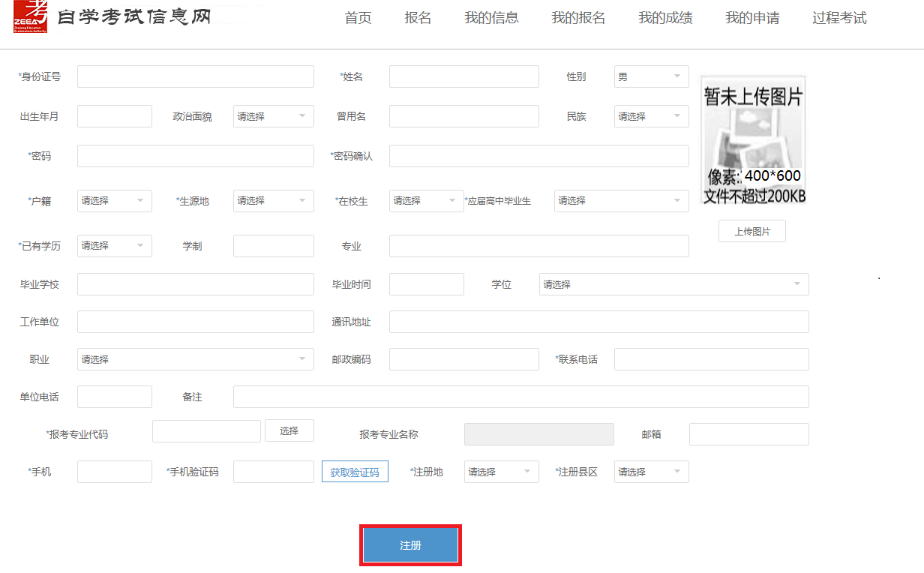The image size is (924, 573).
Task: Expand the 已有学历 education level dropdown
Action: [x=113, y=245]
